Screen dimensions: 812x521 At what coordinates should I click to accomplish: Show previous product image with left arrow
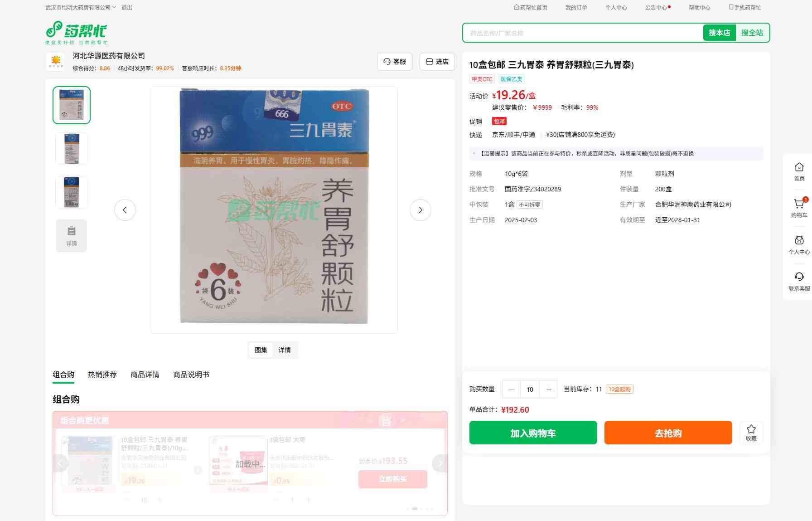click(125, 210)
